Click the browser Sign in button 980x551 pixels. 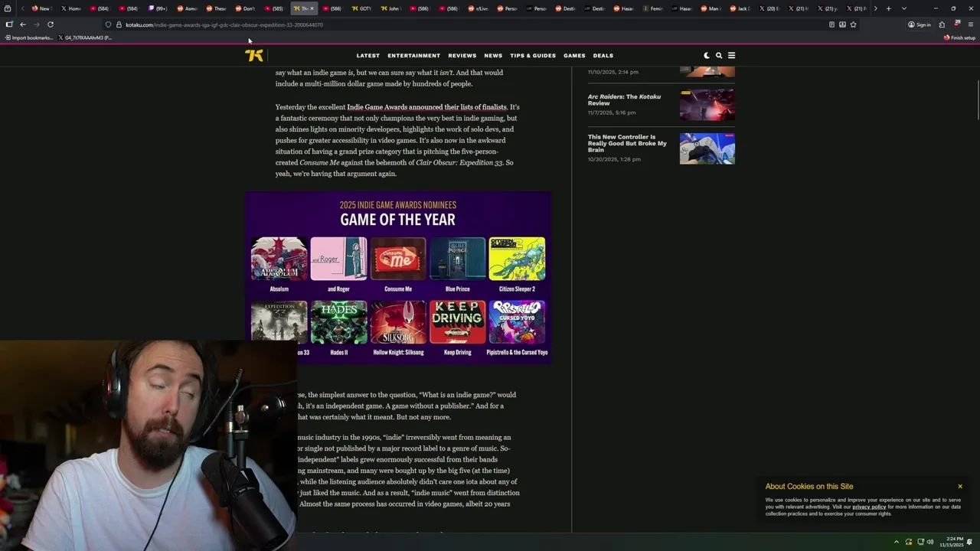click(x=920, y=24)
